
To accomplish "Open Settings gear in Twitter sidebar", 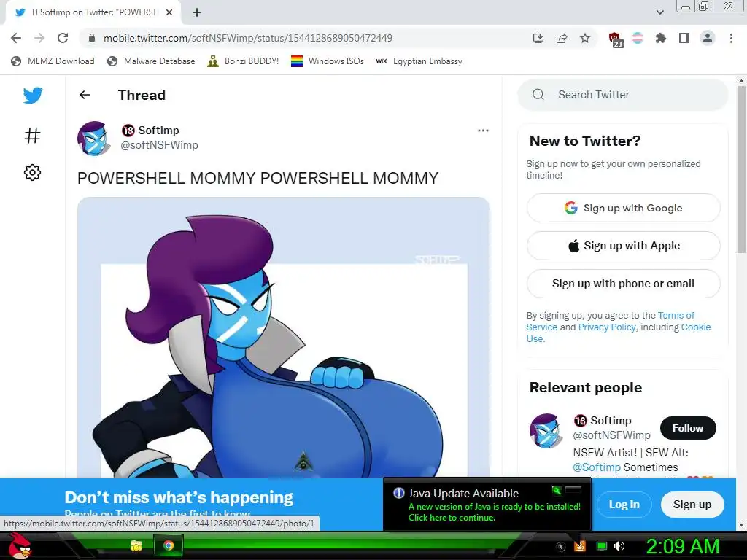I will click(x=32, y=172).
